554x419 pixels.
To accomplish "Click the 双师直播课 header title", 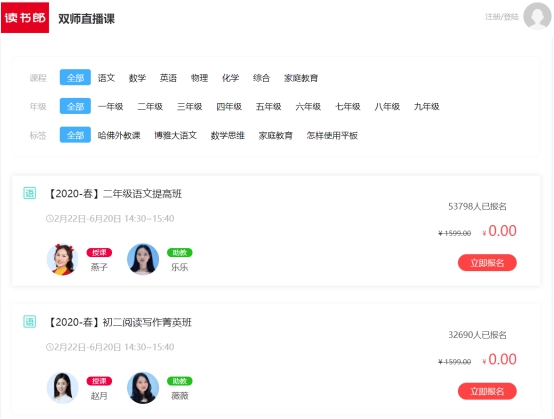I will point(87,19).
